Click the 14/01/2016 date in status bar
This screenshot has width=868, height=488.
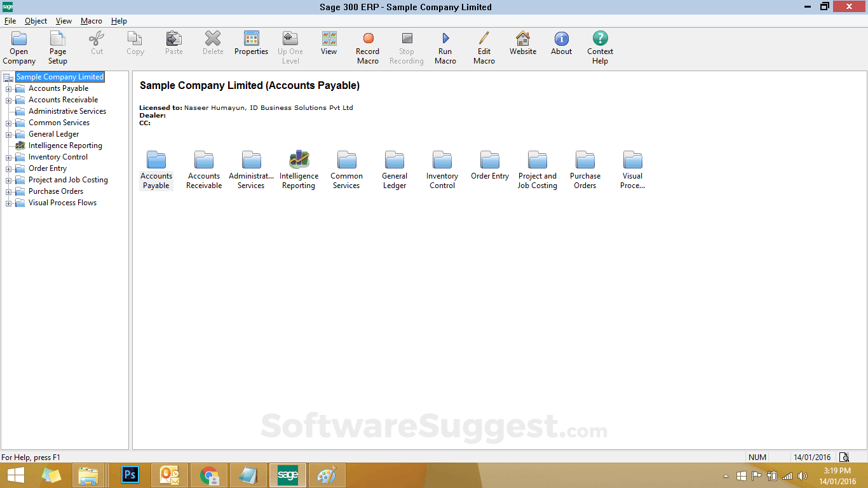click(x=812, y=457)
